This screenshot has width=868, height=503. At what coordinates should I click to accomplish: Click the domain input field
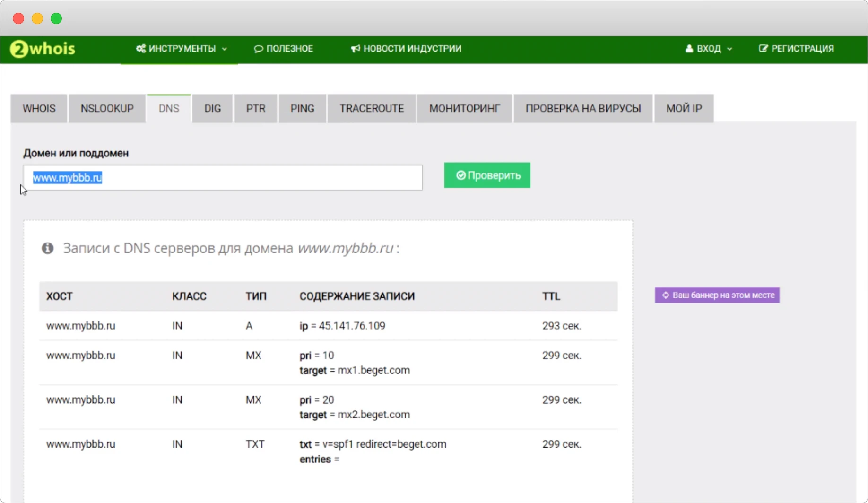(222, 178)
